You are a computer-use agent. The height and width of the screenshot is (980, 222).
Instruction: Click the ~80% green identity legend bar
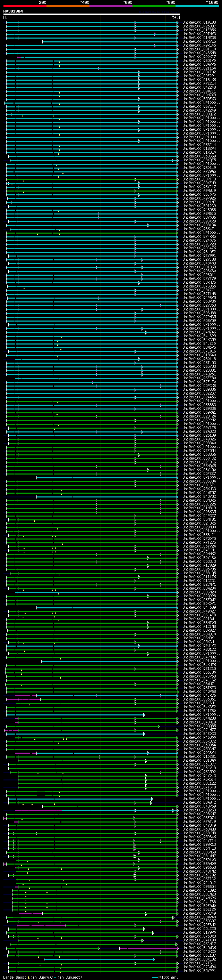click(x=154, y=6)
